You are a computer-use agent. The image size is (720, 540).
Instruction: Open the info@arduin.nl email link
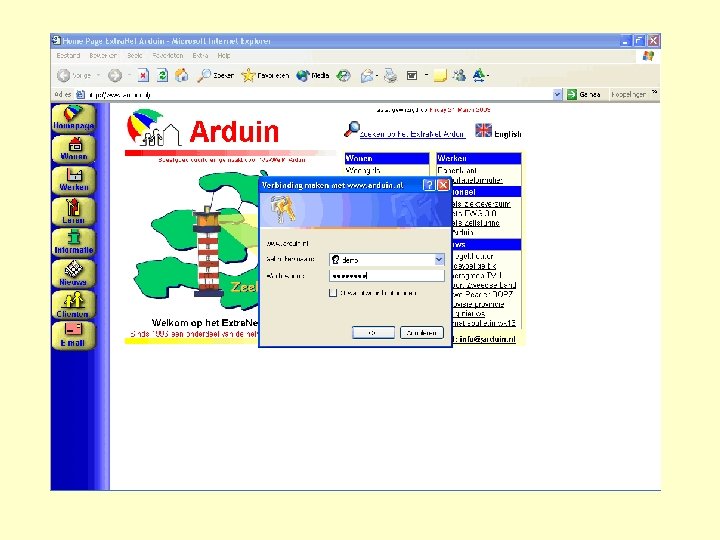[x=487, y=339]
